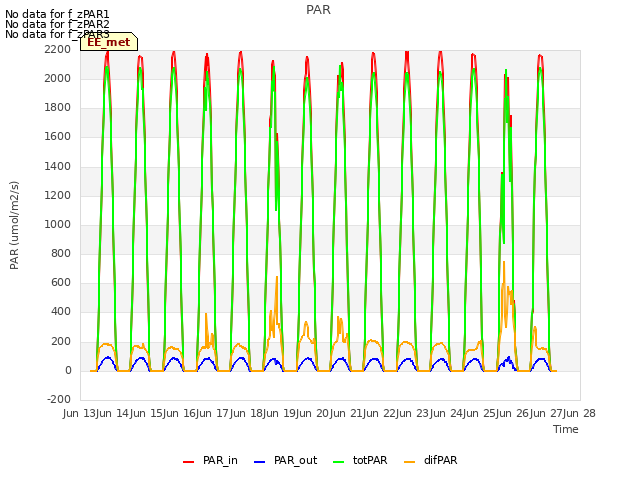Click the red PAR_in legend swatch
The image size is (640, 480).
click(189, 461)
